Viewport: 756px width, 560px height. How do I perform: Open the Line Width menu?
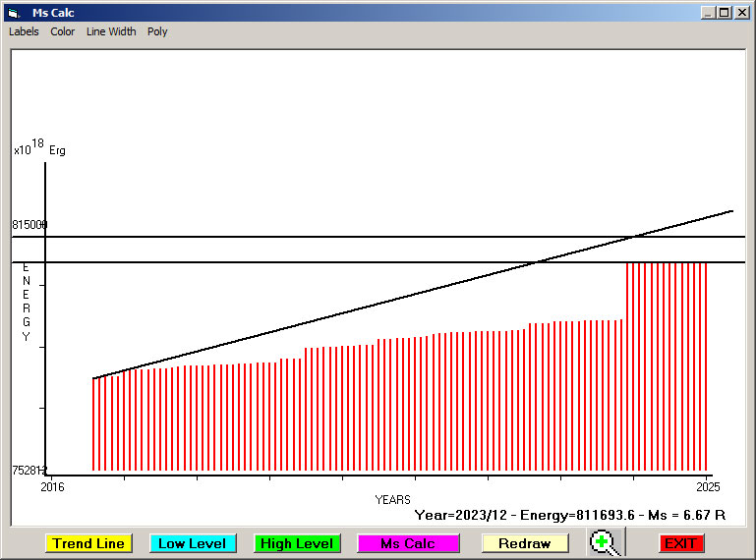pyautogui.click(x=111, y=31)
